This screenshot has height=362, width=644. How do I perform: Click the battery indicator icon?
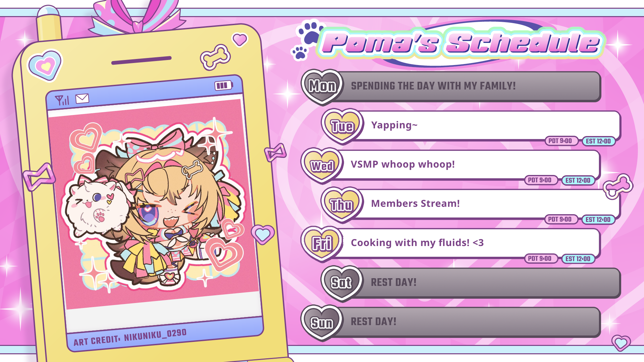tap(224, 85)
